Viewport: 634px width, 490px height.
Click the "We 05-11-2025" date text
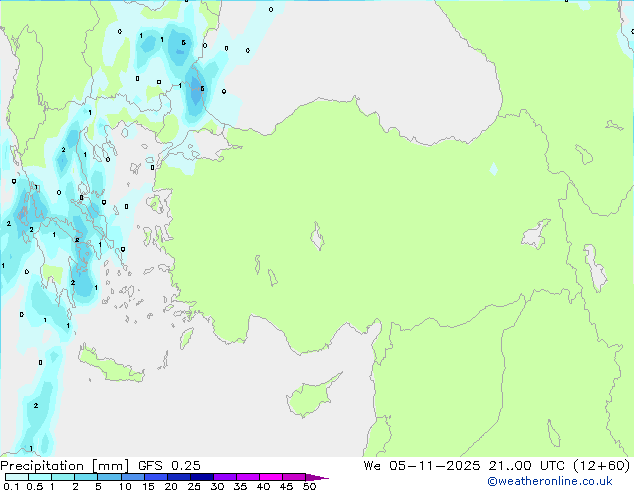(422, 466)
